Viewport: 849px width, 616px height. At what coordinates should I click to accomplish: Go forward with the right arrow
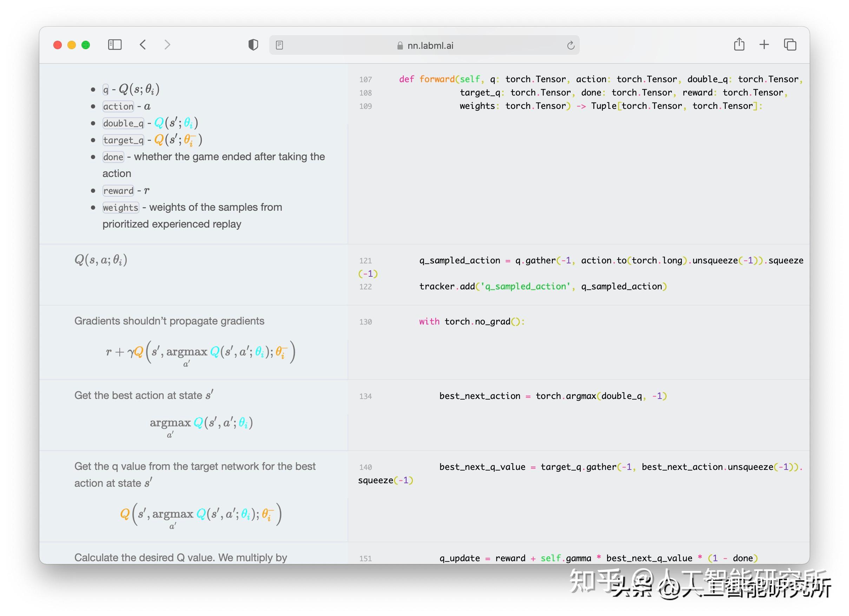(167, 45)
